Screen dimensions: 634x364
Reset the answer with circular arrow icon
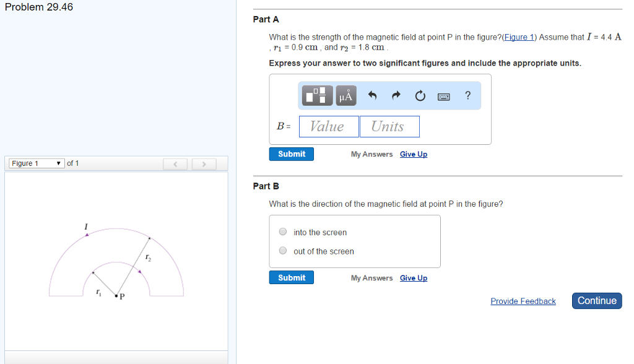pyautogui.click(x=420, y=95)
